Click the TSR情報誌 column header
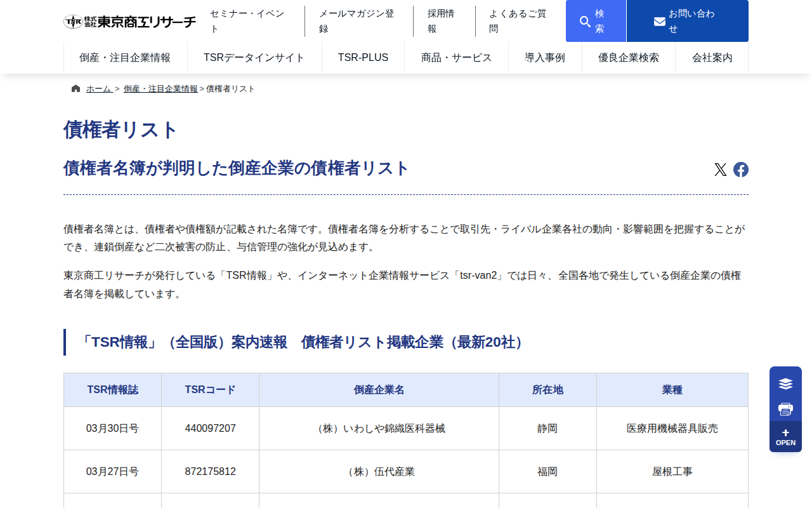 coord(113,390)
